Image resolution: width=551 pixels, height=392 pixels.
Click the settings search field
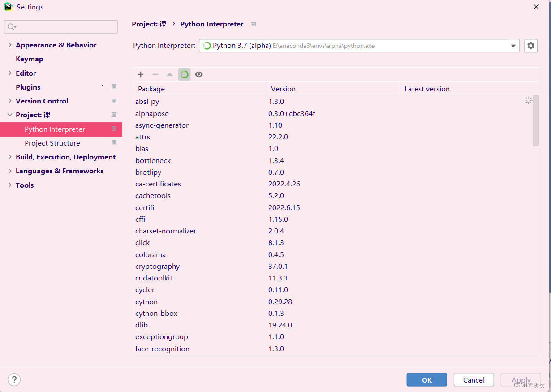61,27
